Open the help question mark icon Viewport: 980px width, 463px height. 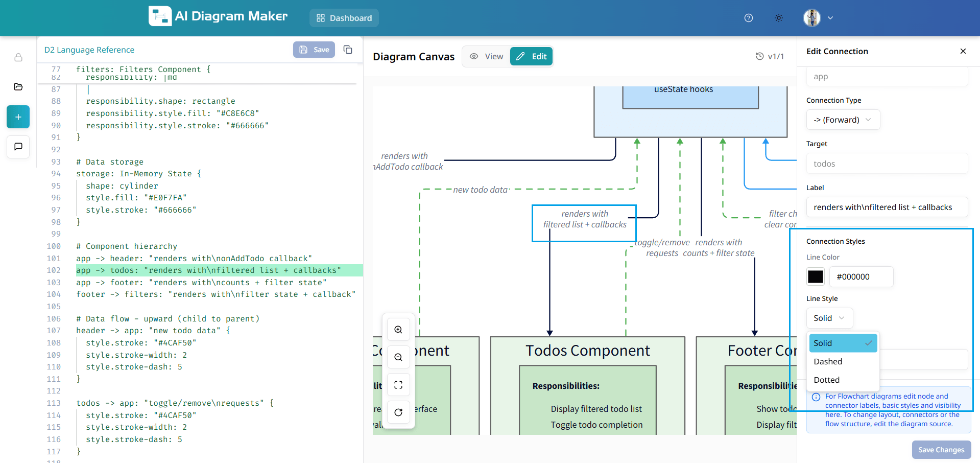749,18
